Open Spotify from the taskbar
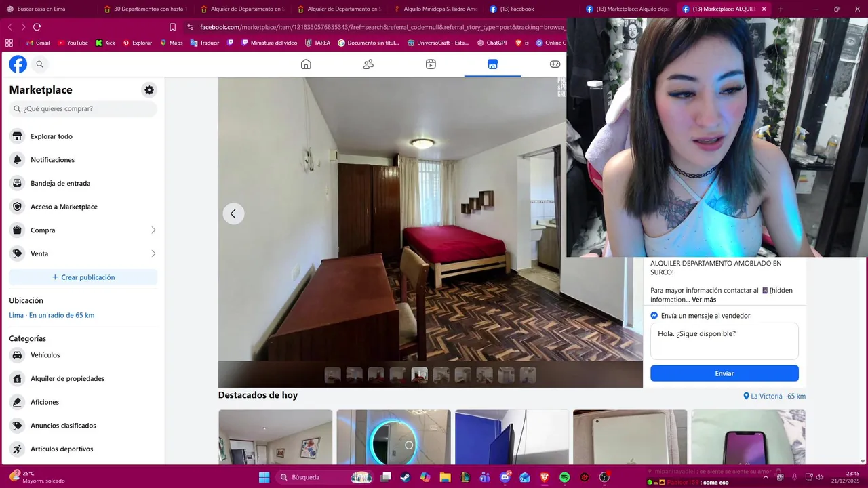This screenshot has width=868, height=488. point(564,477)
